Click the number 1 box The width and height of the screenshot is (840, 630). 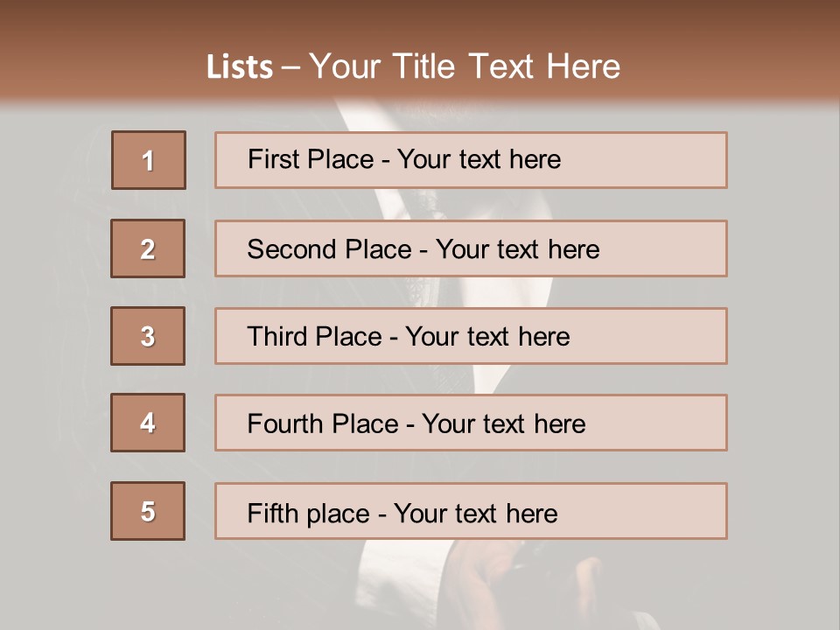149,160
